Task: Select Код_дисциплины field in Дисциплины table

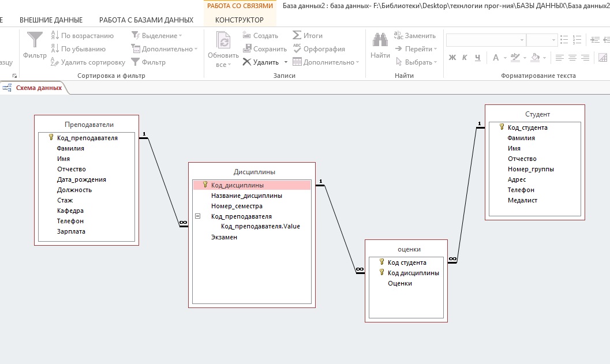Action: tap(237, 185)
